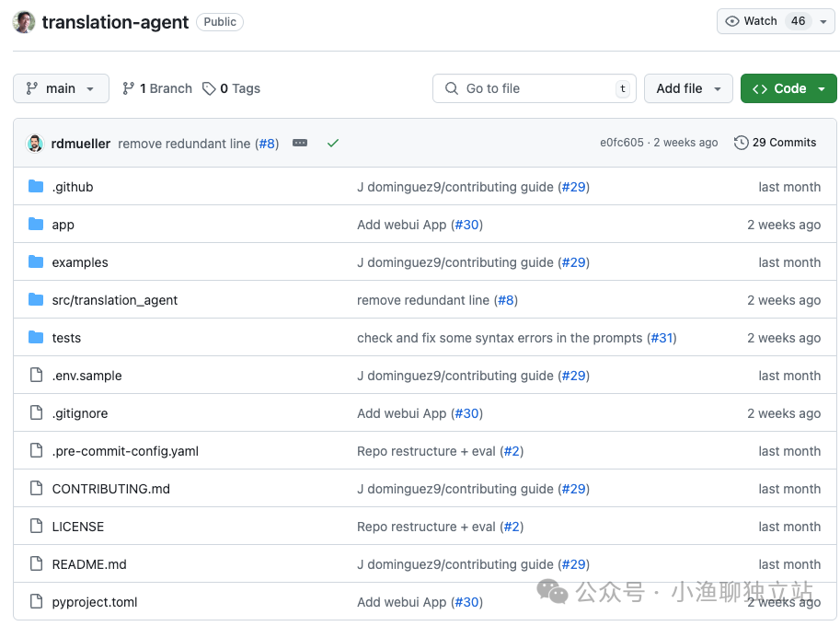Open pull request #8 link in header row
Image resolution: width=840 pixels, height=626 pixels.
(267, 144)
